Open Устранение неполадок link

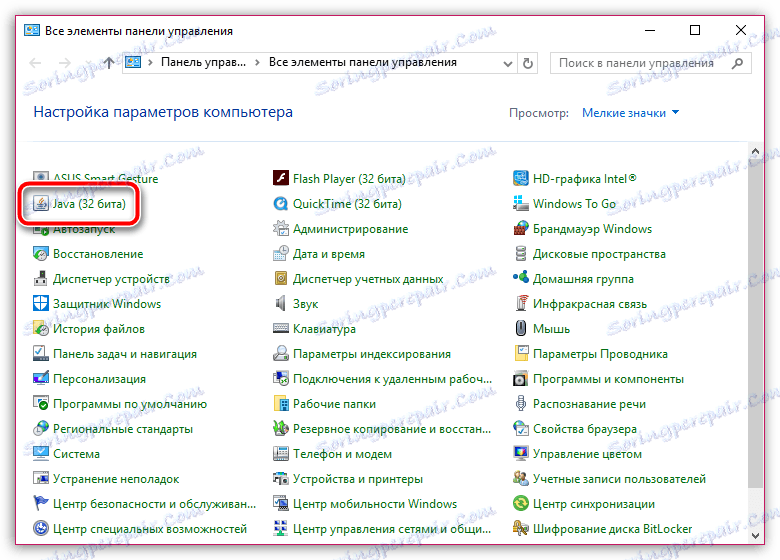(116, 479)
